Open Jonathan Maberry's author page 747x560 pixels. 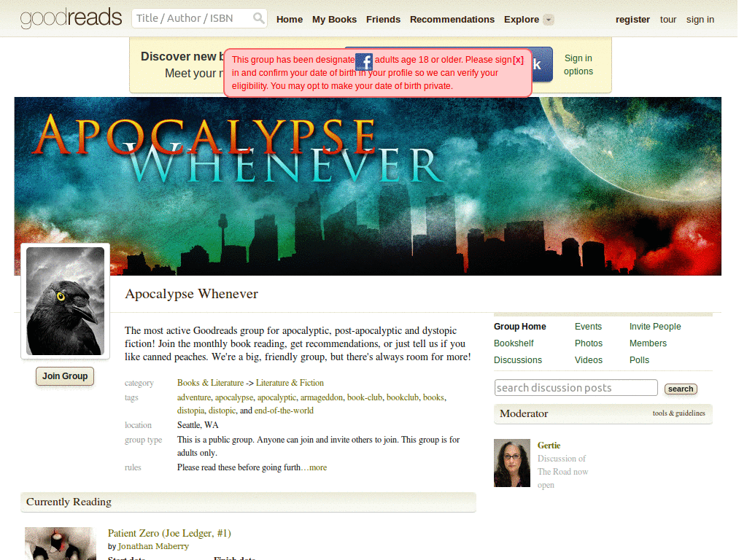point(153,545)
